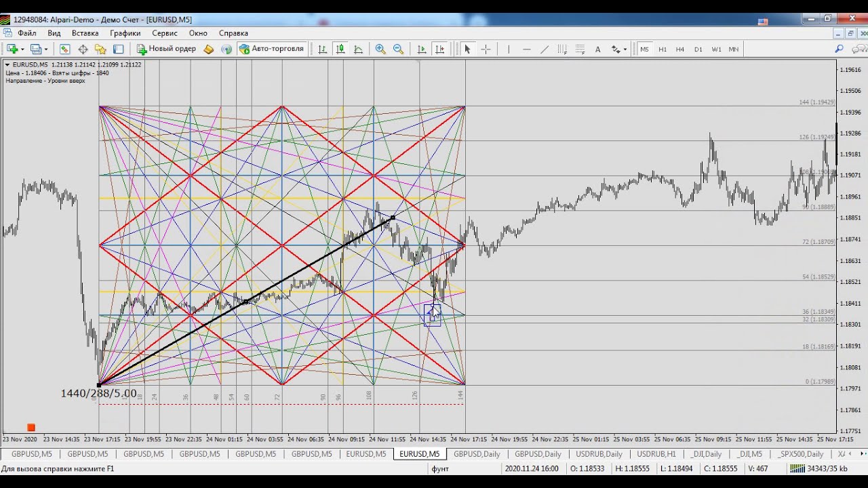Switch to the USDRUB,Daily chart tab
This screenshot has width=868, height=488.
tap(599, 454)
